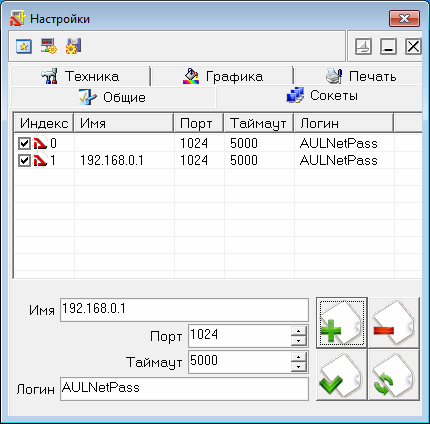Image resolution: width=430 pixels, height=424 pixels.
Task: Click the Логин input field
Action: click(184, 389)
